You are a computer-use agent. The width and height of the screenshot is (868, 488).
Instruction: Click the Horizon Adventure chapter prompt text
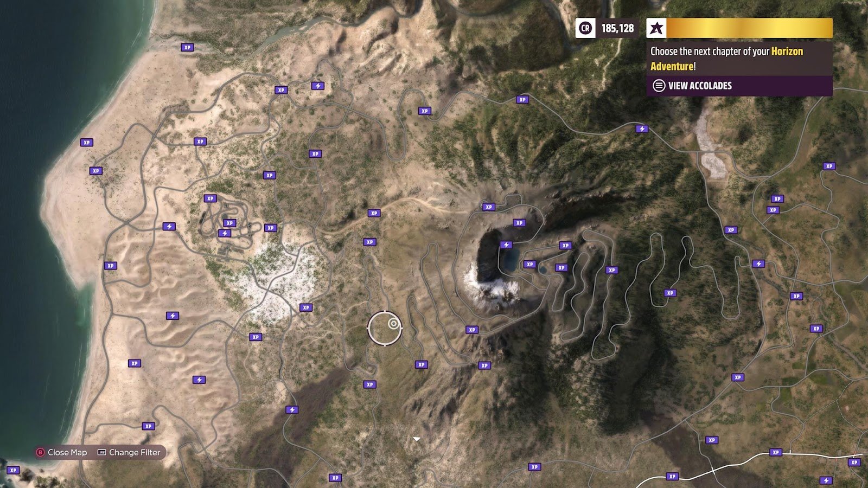(726, 59)
